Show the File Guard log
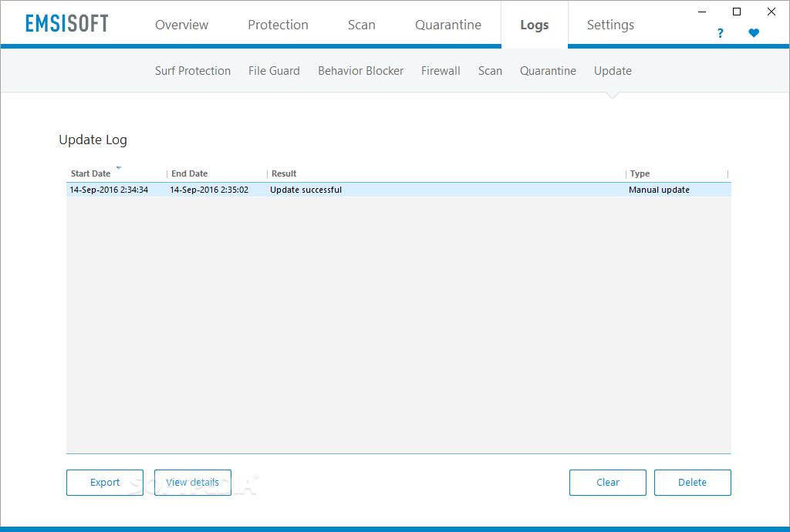 pos(274,71)
